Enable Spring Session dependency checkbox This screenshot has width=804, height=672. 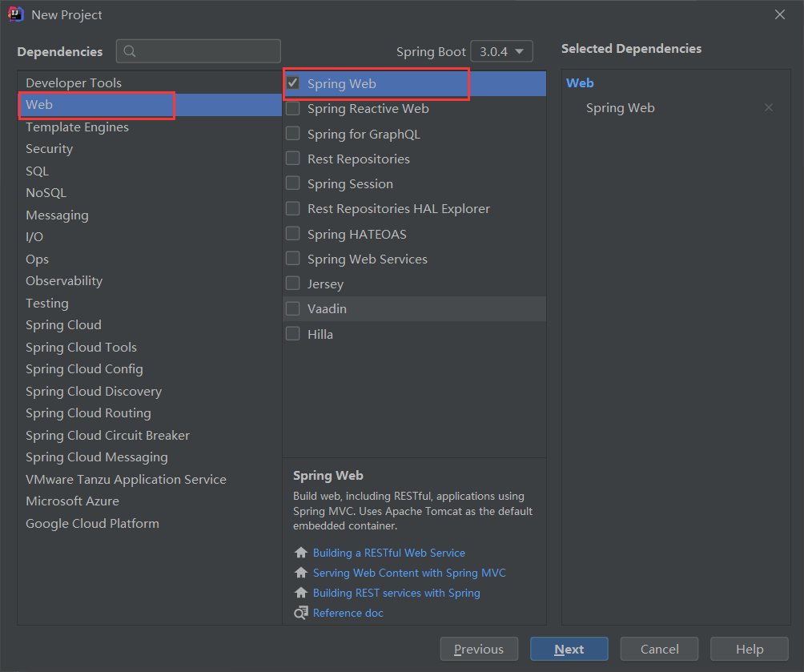click(x=293, y=183)
